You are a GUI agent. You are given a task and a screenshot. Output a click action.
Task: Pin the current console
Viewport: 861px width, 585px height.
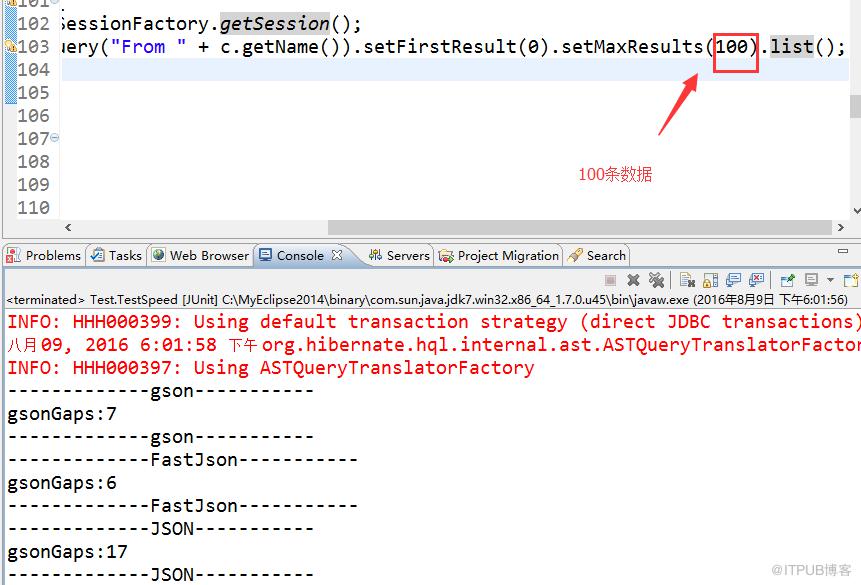point(787,281)
